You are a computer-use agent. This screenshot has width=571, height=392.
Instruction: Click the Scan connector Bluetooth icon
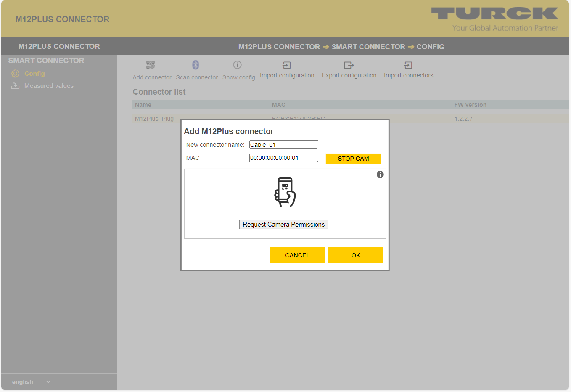tap(196, 65)
